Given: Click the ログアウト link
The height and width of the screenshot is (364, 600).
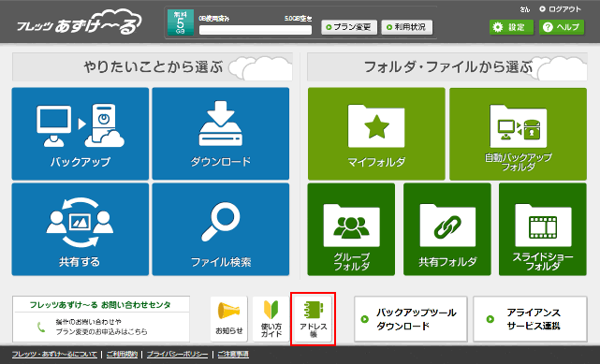Looking at the screenshot, I should pyautogui.click(x=560, y=8).
